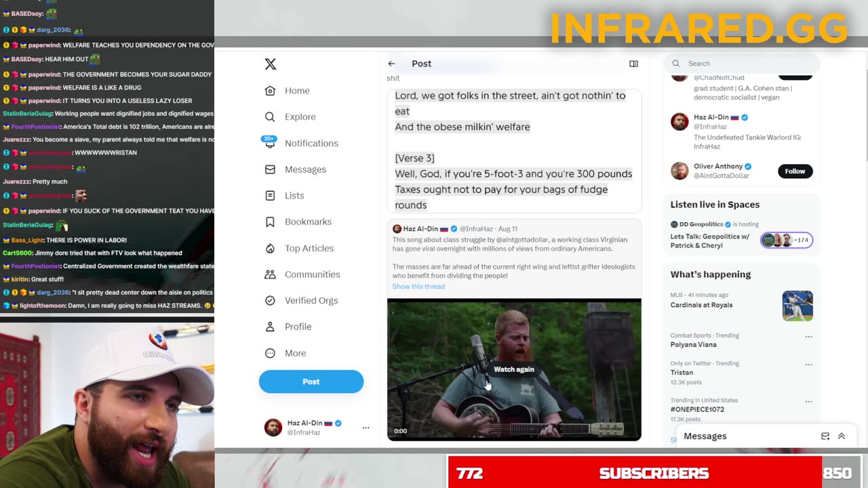Image resolution: width=868 pixels, height=488 pixels.
Task: Go back with the arrow icon
Action: click(x=391, y=64)
